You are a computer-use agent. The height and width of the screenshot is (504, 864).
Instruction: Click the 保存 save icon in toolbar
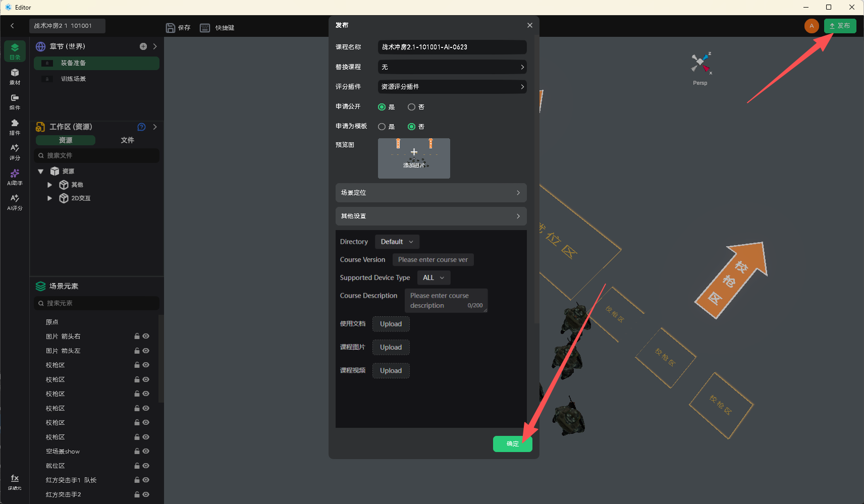pyautogui.click(x=171, y=28)
